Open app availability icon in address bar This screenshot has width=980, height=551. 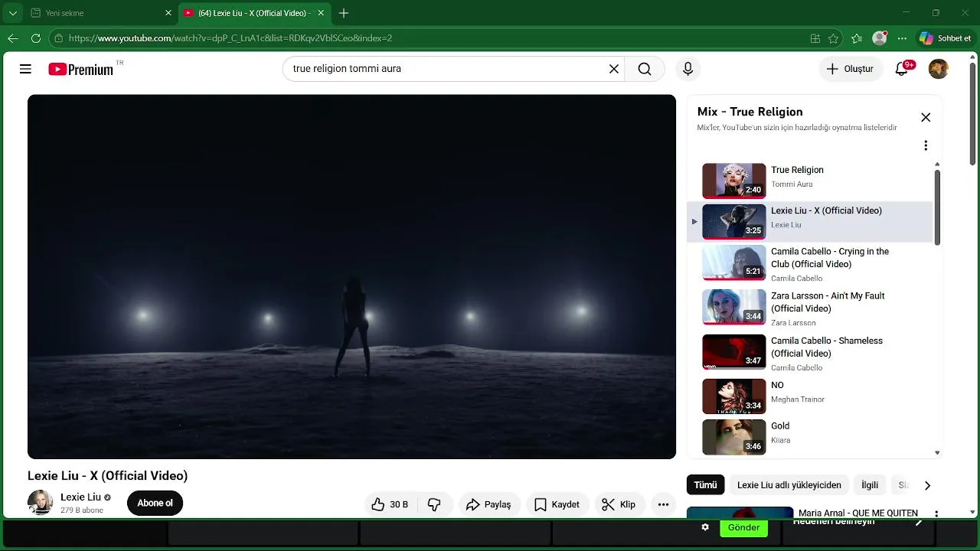[815, 38]
